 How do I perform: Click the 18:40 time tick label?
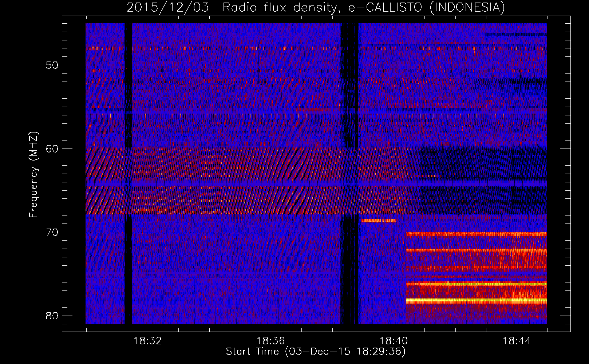pos(394,341)
